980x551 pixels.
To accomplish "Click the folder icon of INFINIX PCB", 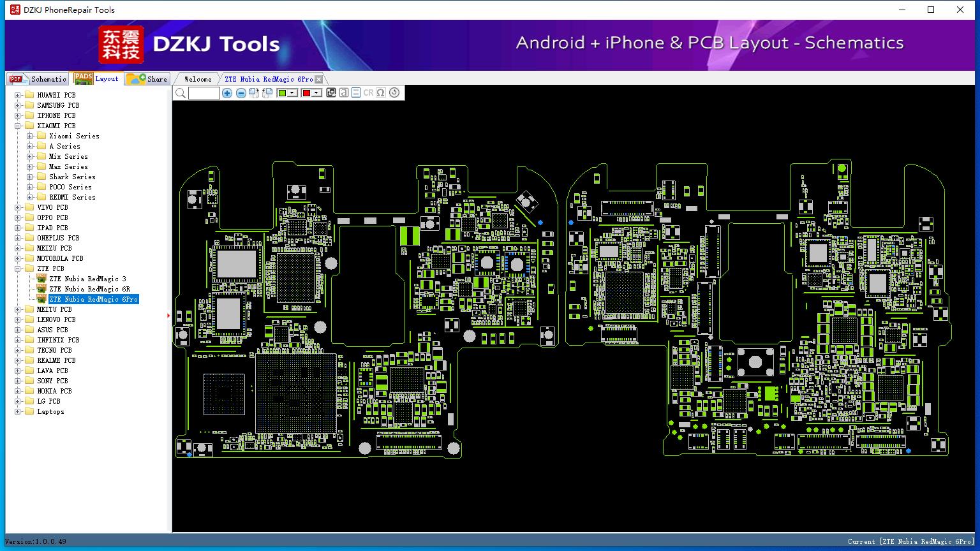I will (29, 340).
